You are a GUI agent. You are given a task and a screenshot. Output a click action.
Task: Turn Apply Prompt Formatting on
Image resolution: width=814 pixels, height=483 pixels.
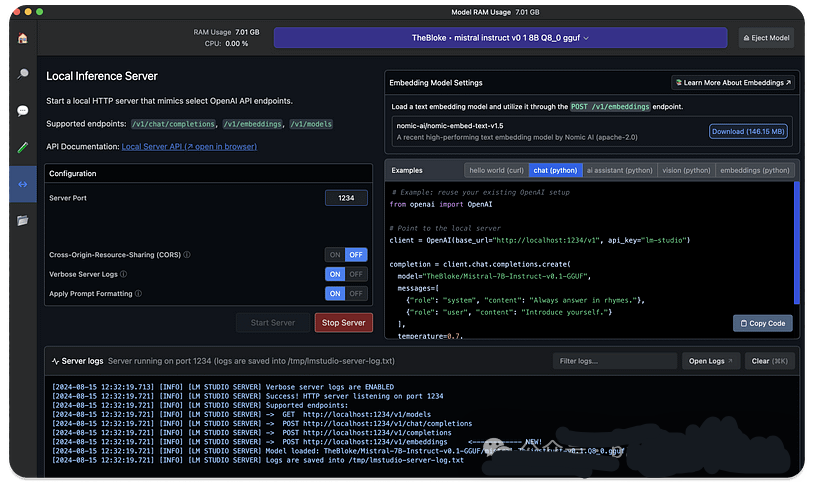(335, 293)
